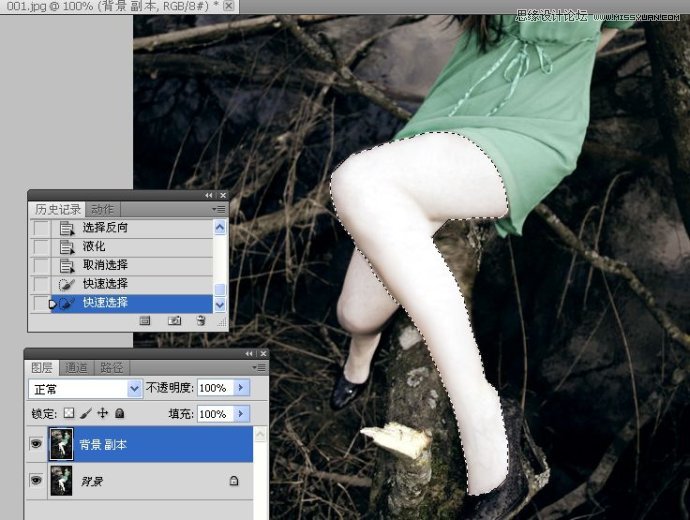Toggle visibility of the 背景 layer
Image resolution: width=690 pixels, height=520 pixels.
(36, 480)
